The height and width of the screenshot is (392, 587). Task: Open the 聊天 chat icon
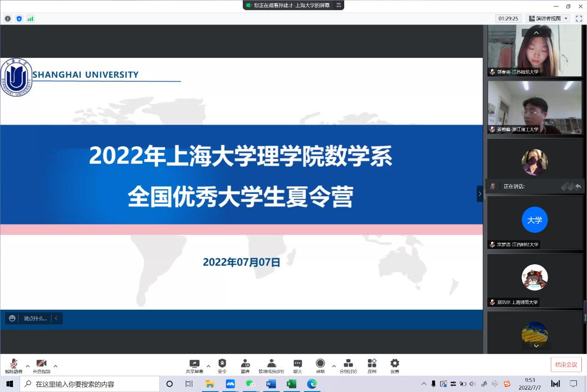297,364
